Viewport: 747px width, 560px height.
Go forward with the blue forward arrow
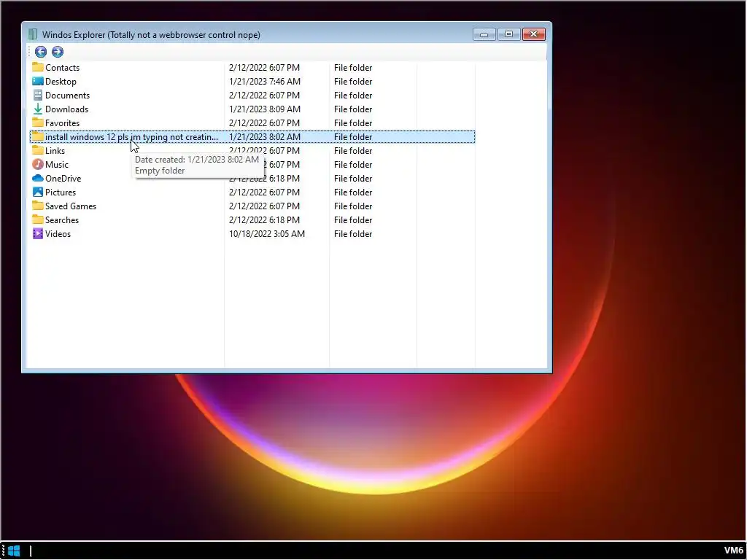57,52
